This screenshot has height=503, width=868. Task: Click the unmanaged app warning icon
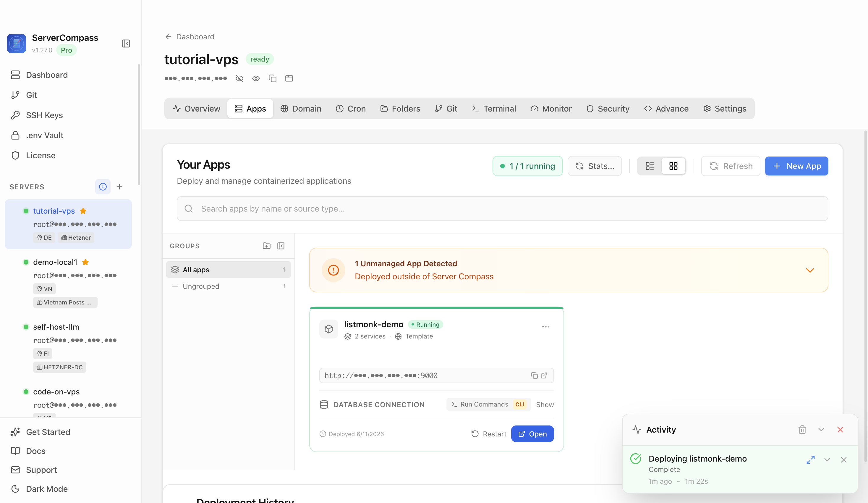(x=333, y=270)
